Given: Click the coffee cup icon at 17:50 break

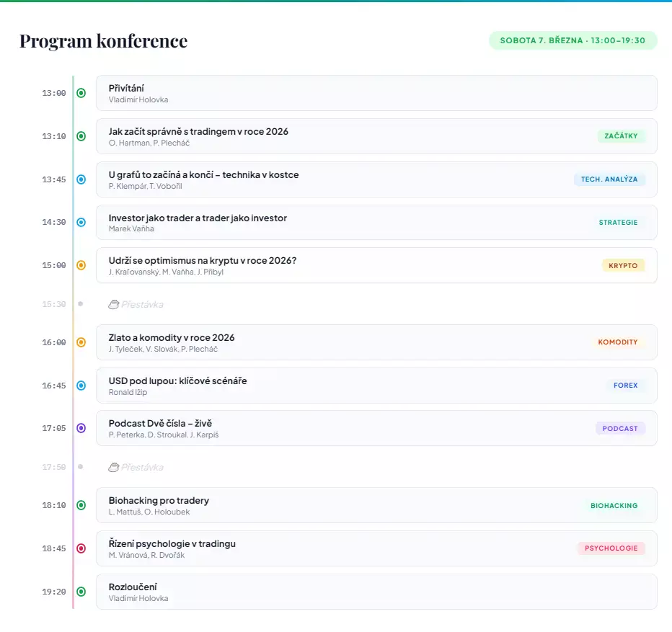Looking at the screenshot, I should [114, 467].
